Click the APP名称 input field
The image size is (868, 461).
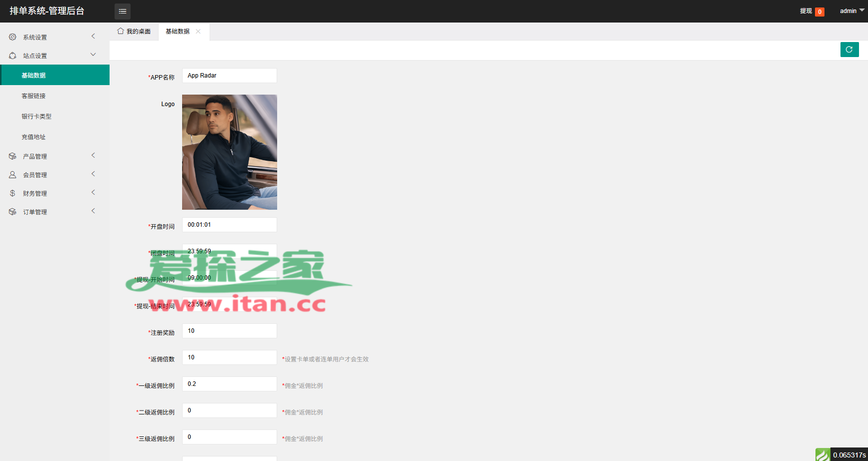click(x=229, y=76)
